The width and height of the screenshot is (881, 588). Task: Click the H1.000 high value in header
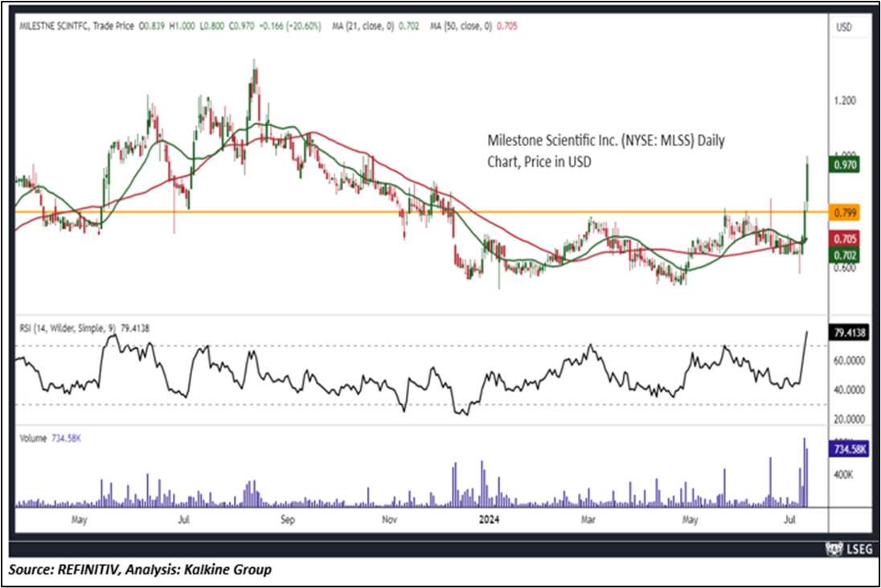click(182, 26)
